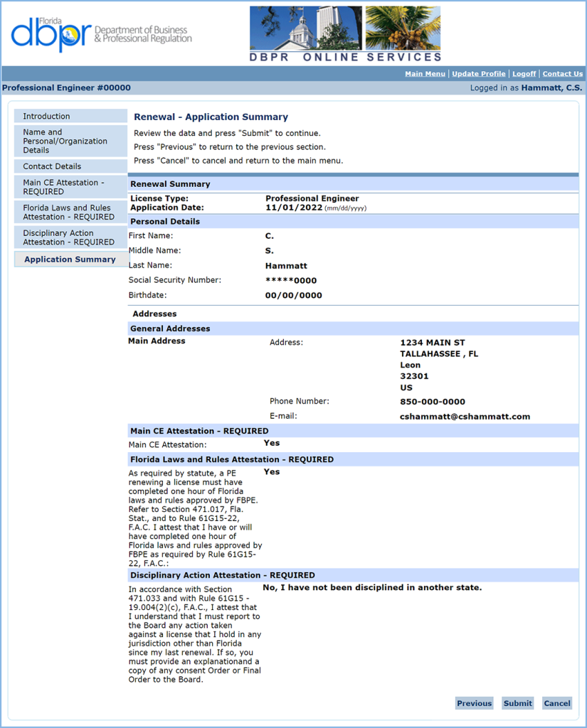587x728 pixels.
Task: Open Florida Laws and Rules Attestation section
Action: (70, 212)
